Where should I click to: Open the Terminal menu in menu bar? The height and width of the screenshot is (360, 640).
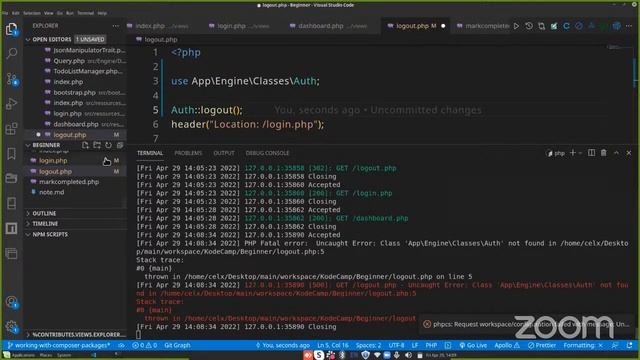tap(85, 13)
